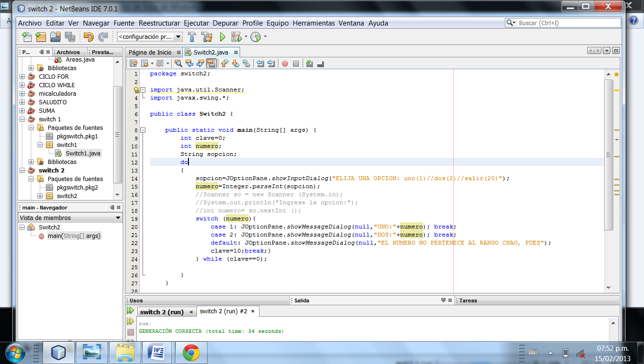Open the Reestructurar menu

(x=159, y=23)
